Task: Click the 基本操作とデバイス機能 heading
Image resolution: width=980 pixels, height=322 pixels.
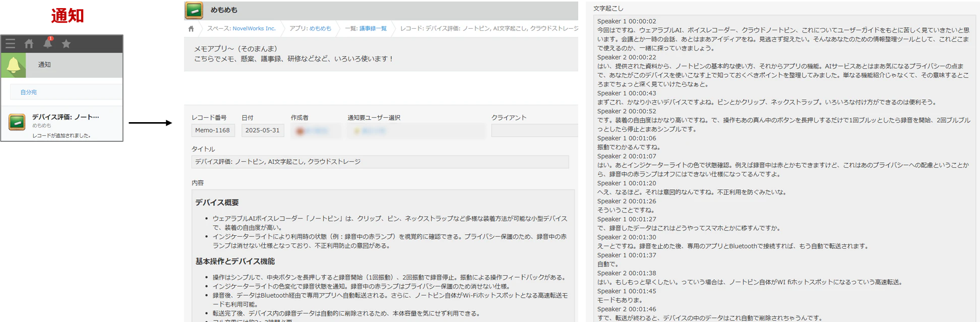Action: click(x=235, y=261)
